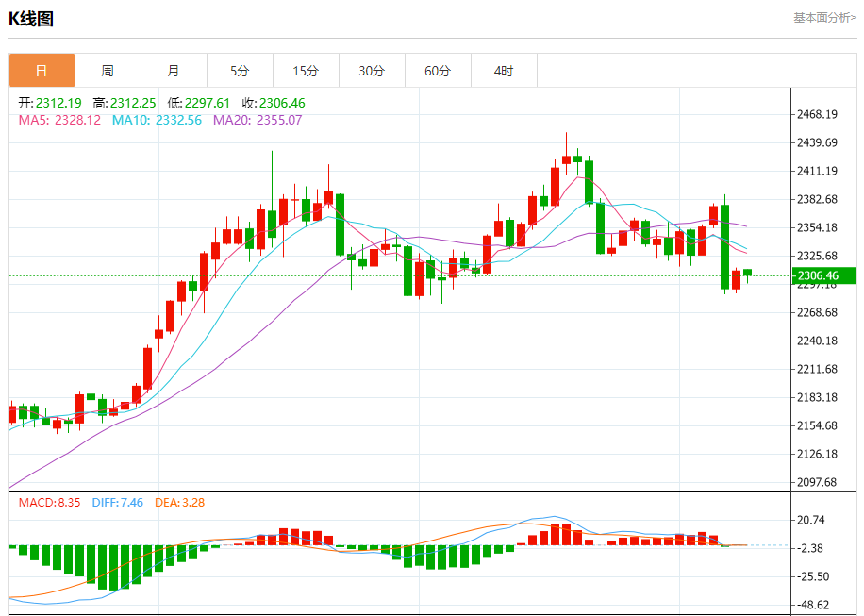Viewport: 864px width, 616px height.
Task: Click the 2126.18 price axis label
Action: pos(818,454)
